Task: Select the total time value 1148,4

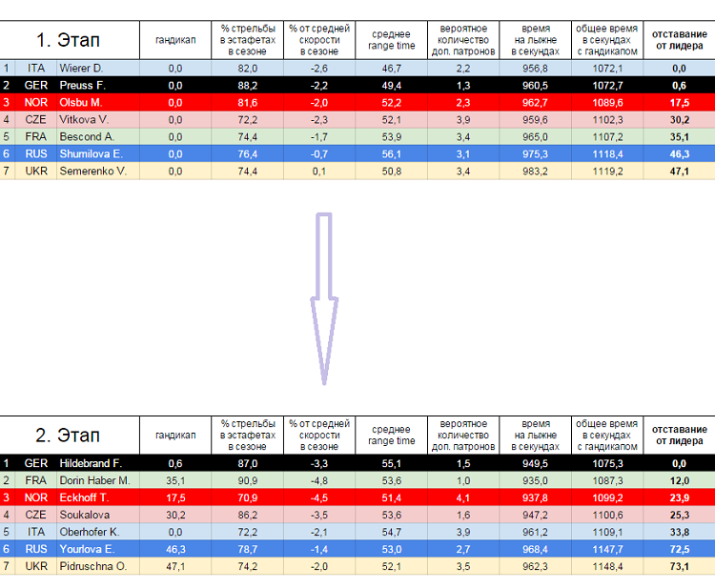Action: tap(606, 566)
